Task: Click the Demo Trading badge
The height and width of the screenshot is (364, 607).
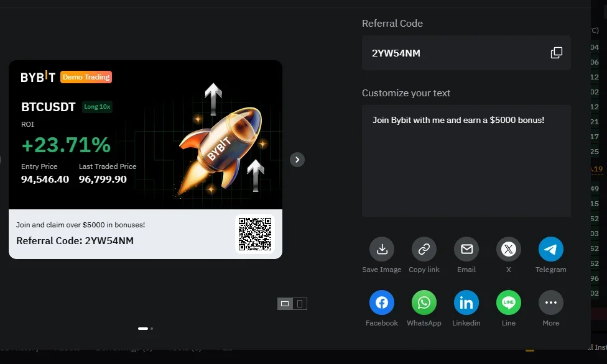Action: [x=86, y=77]
